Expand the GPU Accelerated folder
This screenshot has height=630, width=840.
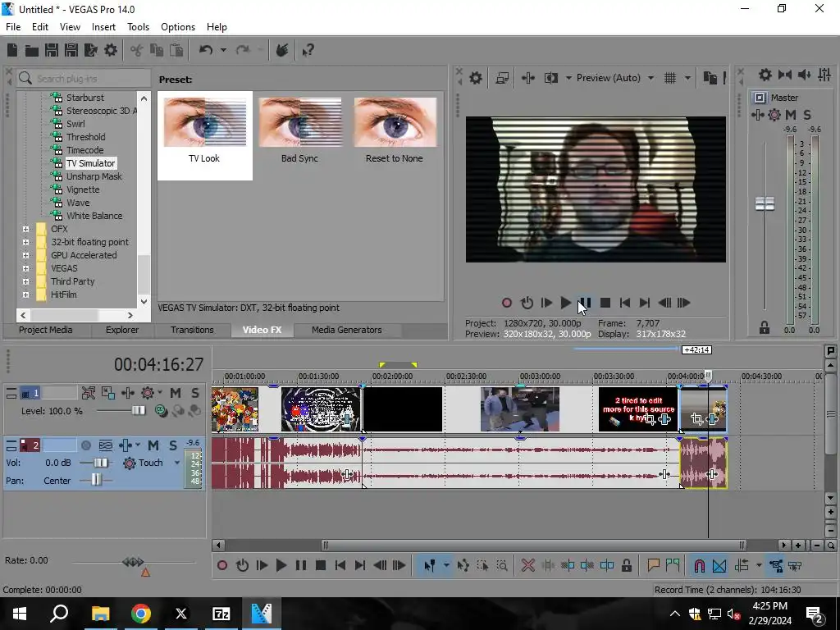(x=25, y=255)
